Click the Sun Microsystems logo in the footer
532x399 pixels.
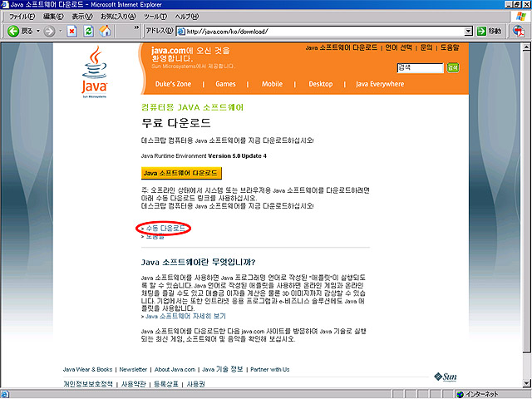[x=446, y=377]
